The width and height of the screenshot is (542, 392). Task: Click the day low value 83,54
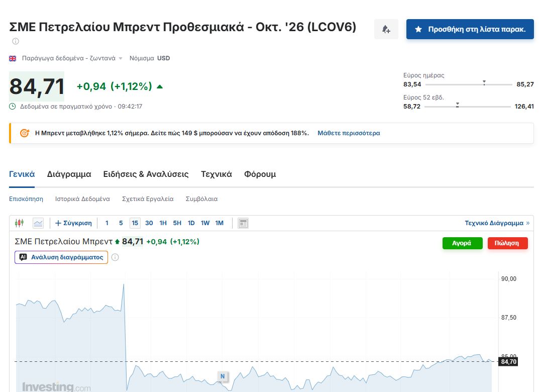[412, 84]
